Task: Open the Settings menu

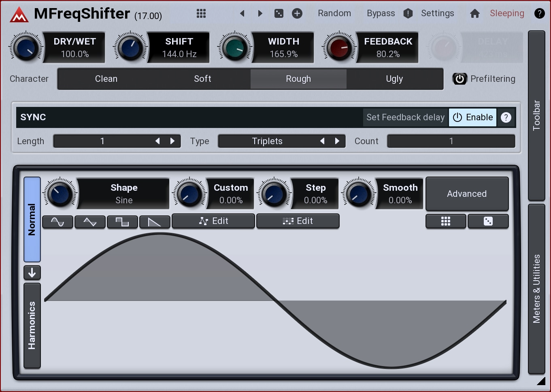Action: coord(437,13)
